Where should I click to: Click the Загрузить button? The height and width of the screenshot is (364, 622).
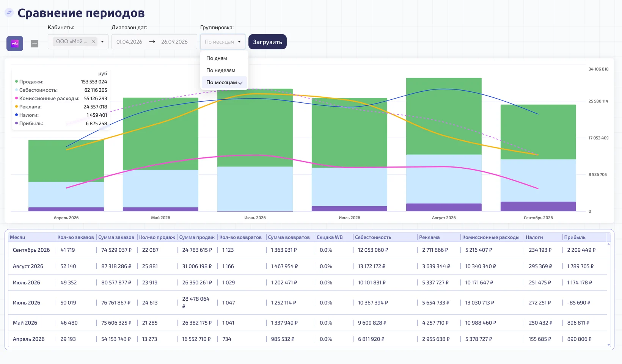click(x=267, y=42)
